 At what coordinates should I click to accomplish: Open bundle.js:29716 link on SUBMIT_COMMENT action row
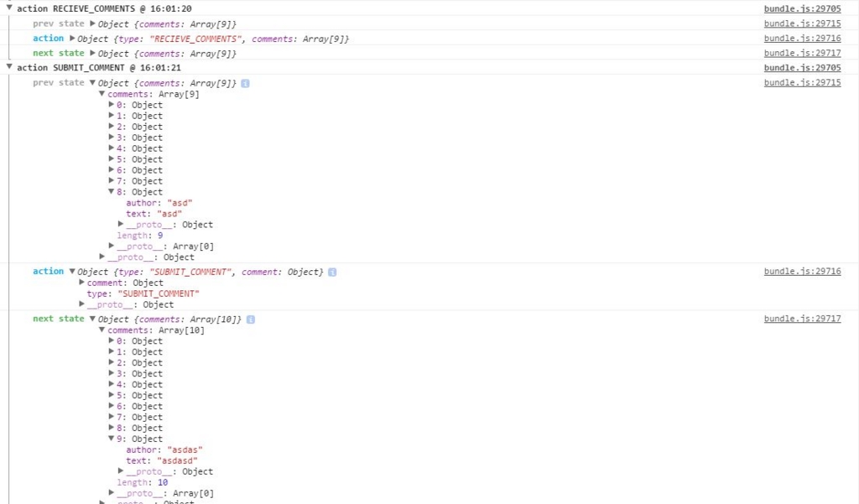coord(802,271)
